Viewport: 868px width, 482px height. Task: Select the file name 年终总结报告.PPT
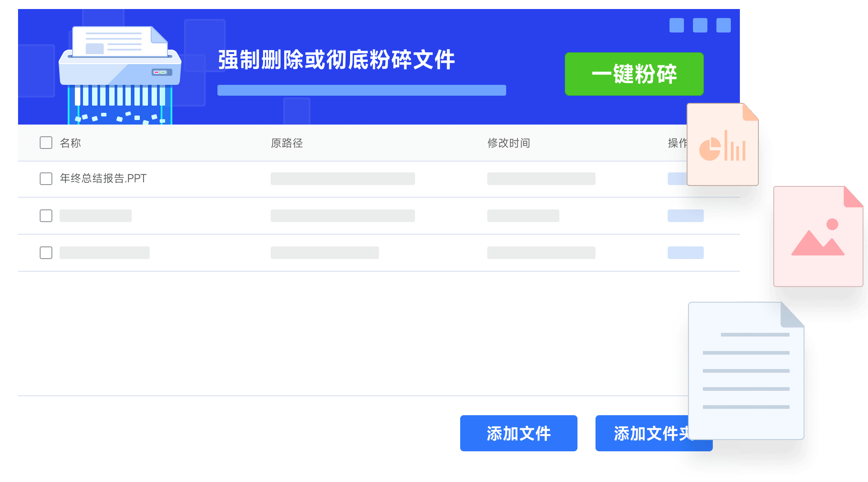pyautogui.click(x=103, y=179)
